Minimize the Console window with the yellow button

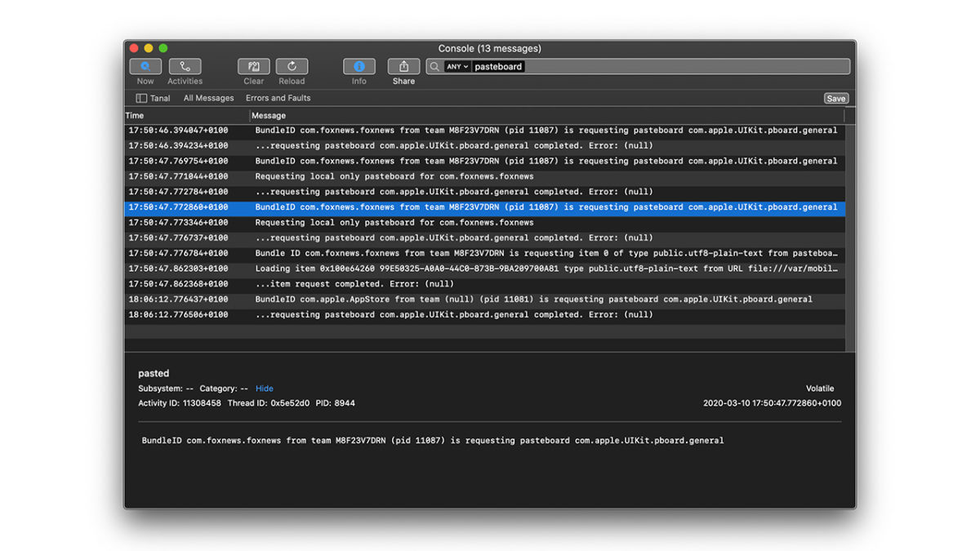point(149,48)
